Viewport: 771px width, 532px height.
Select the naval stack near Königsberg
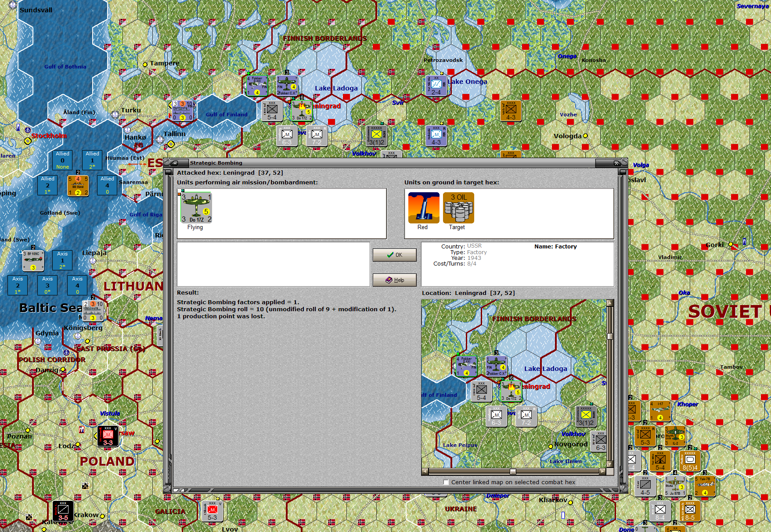coord(93,311)
